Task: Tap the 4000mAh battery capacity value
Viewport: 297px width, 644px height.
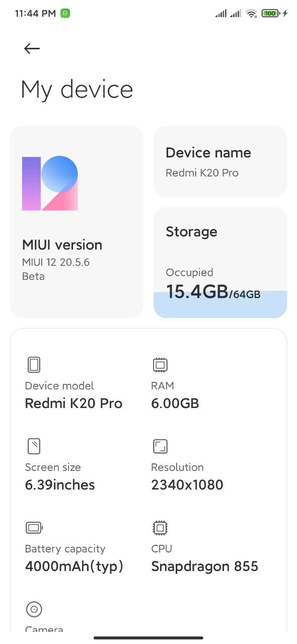Action: coord(74,567)
